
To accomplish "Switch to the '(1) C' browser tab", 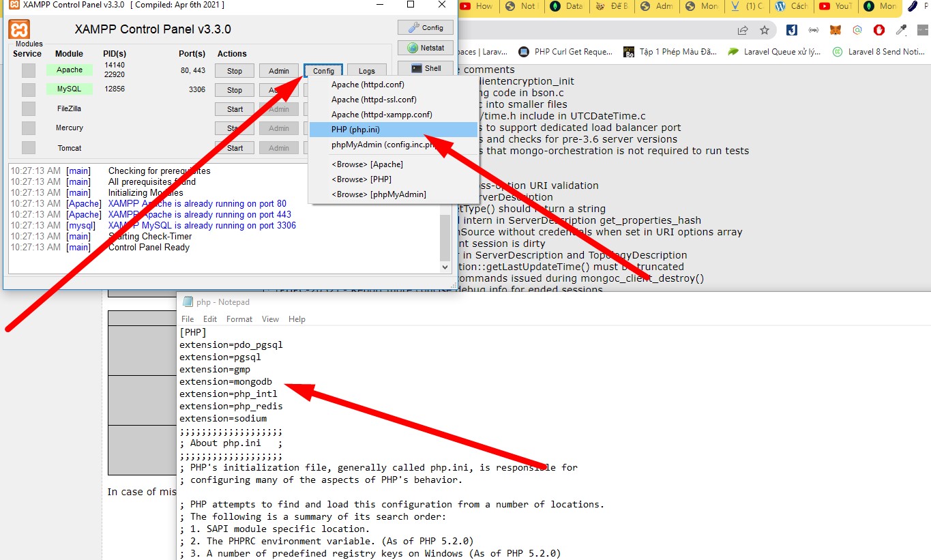I will pyautogui.click(x=746, y=6).
